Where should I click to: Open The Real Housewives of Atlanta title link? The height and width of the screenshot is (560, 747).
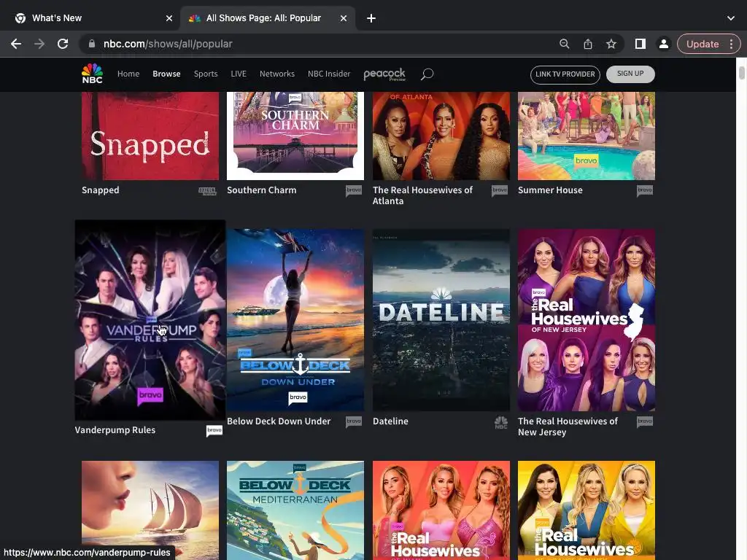point(422,195)
